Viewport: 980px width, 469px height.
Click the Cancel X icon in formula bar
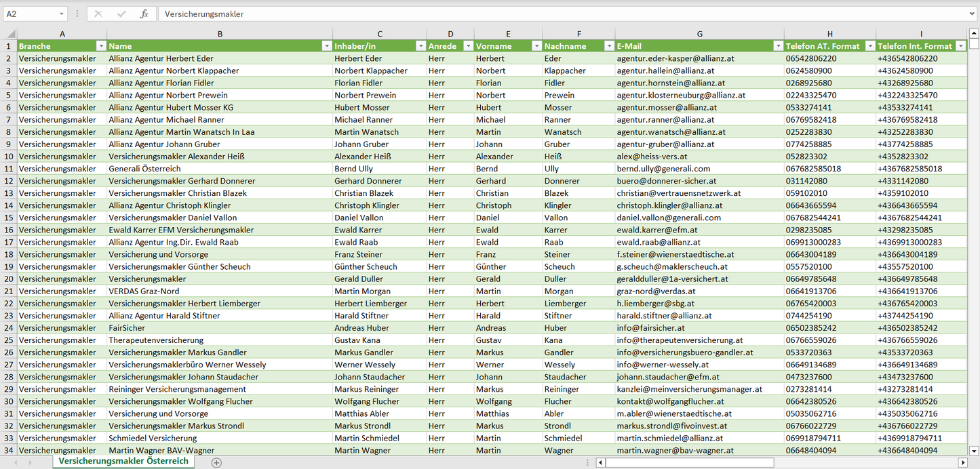pyautogui.click(x=98, y=14)
